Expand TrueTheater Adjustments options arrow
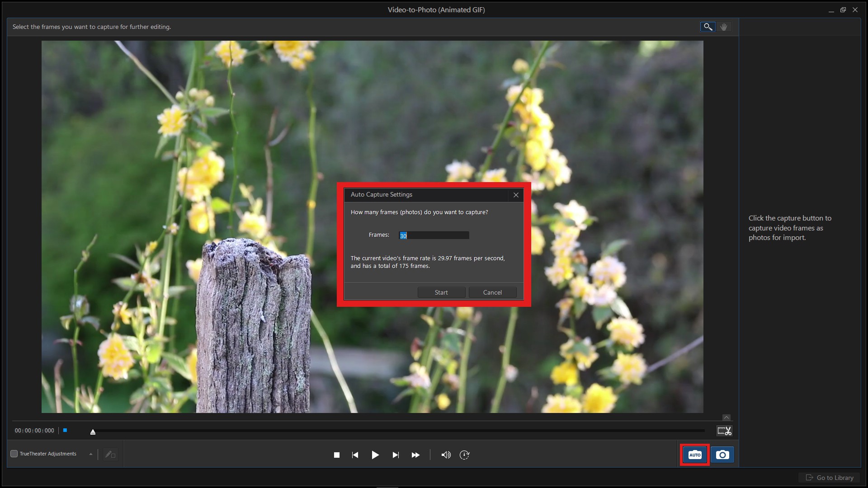This screenshot has width=868, height=488. [91, 454]
